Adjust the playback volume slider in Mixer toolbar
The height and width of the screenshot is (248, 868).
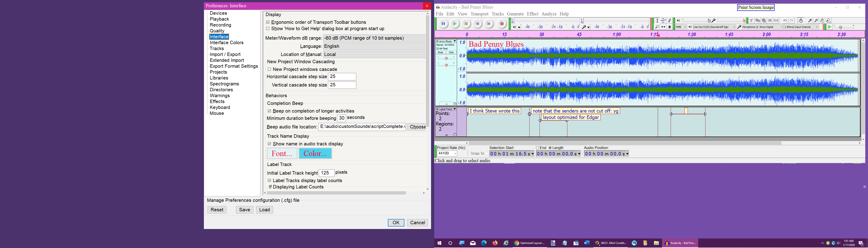(x=696, y=21)
